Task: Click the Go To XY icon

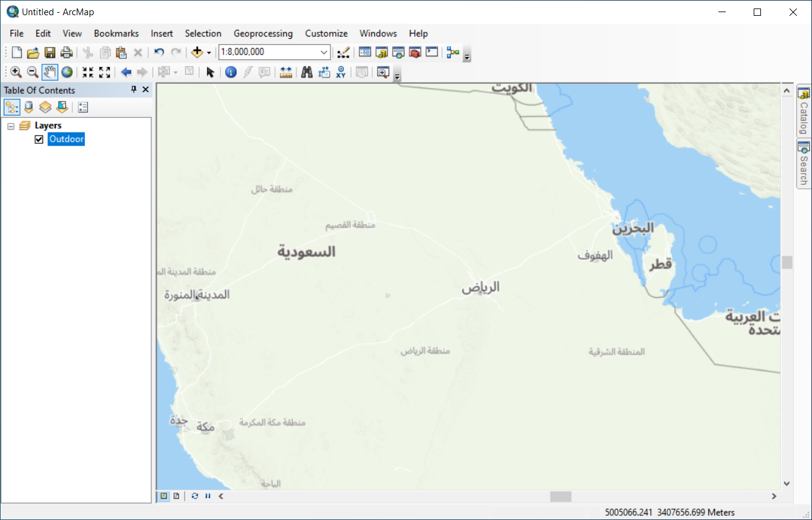Action: (341, 72)
